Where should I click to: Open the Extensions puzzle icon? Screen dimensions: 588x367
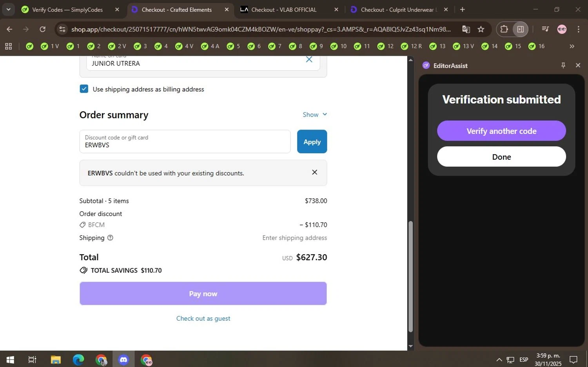504,29
